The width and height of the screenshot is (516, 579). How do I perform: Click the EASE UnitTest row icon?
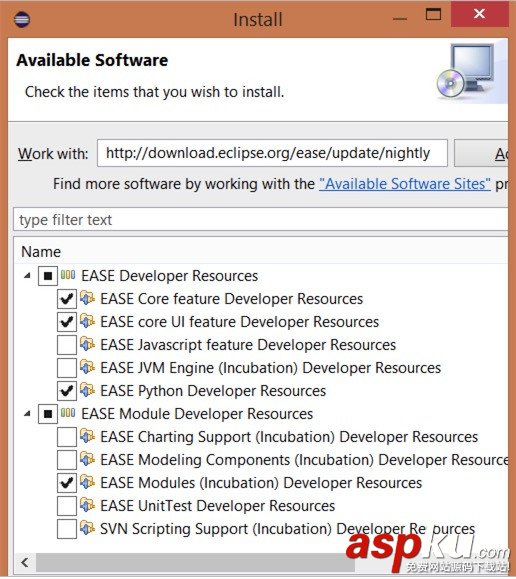point(88,505)
